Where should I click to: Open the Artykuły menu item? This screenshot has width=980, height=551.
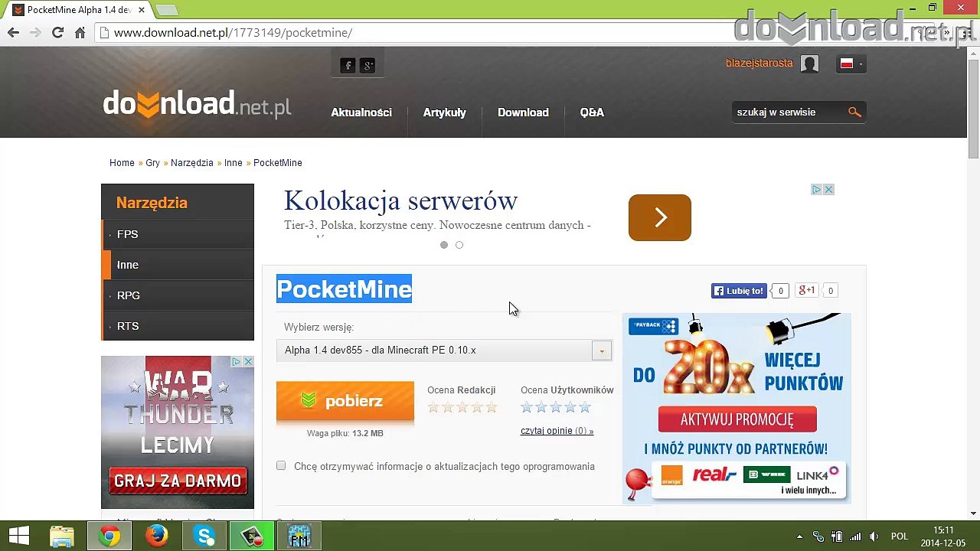pos(445,112)
